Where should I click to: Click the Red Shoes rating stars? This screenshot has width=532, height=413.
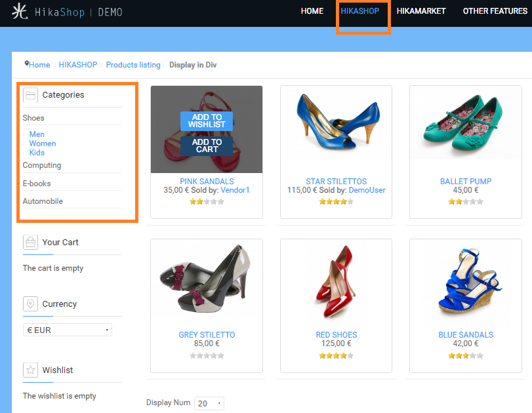(x=336, y=355)
